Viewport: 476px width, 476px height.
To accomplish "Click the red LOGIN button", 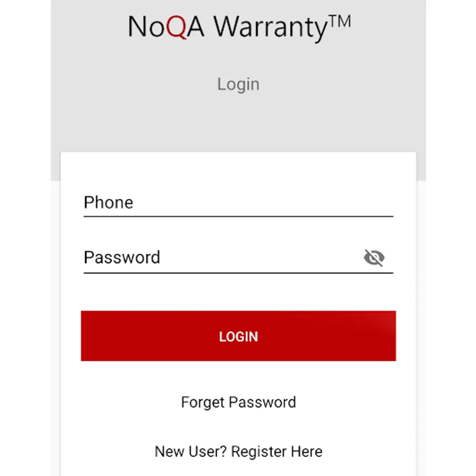I will (239, 336).
